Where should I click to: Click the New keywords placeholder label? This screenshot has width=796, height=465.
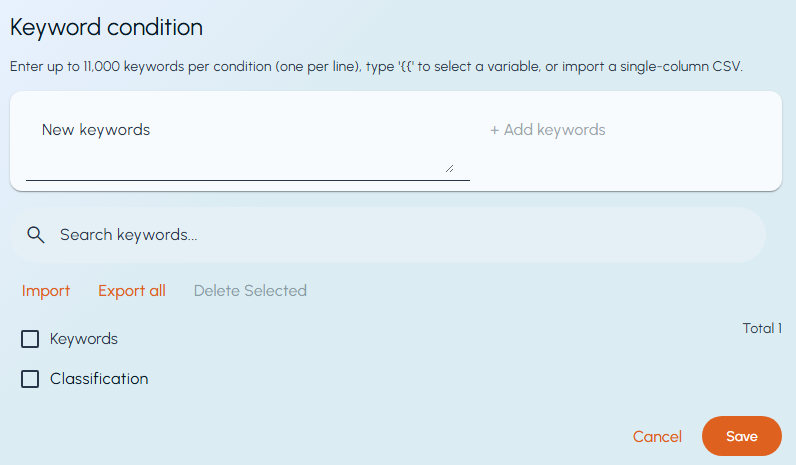96,130
